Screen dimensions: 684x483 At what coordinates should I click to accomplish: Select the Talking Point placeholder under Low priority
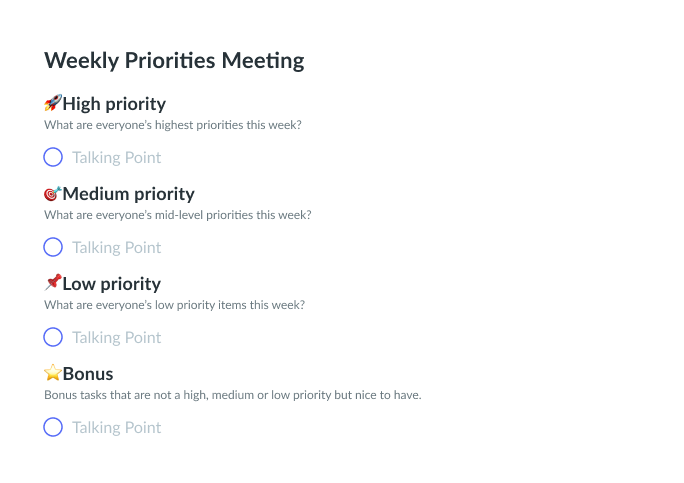tap(116, 337)
